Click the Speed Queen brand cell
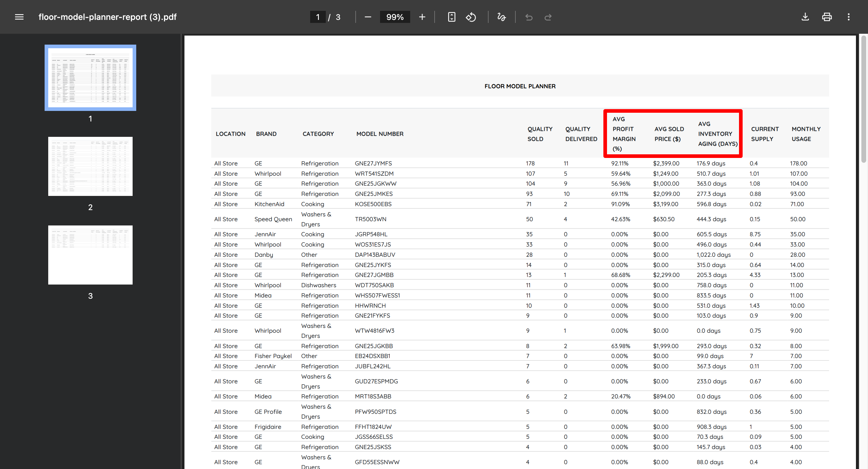Screen dimensions: 868x469 [273, 219]
